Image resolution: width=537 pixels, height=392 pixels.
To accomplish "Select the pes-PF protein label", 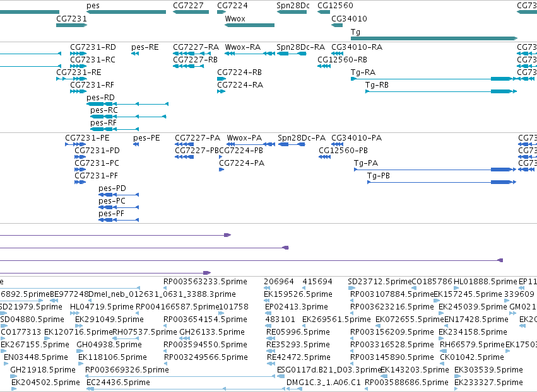I will tap(111, 214).
